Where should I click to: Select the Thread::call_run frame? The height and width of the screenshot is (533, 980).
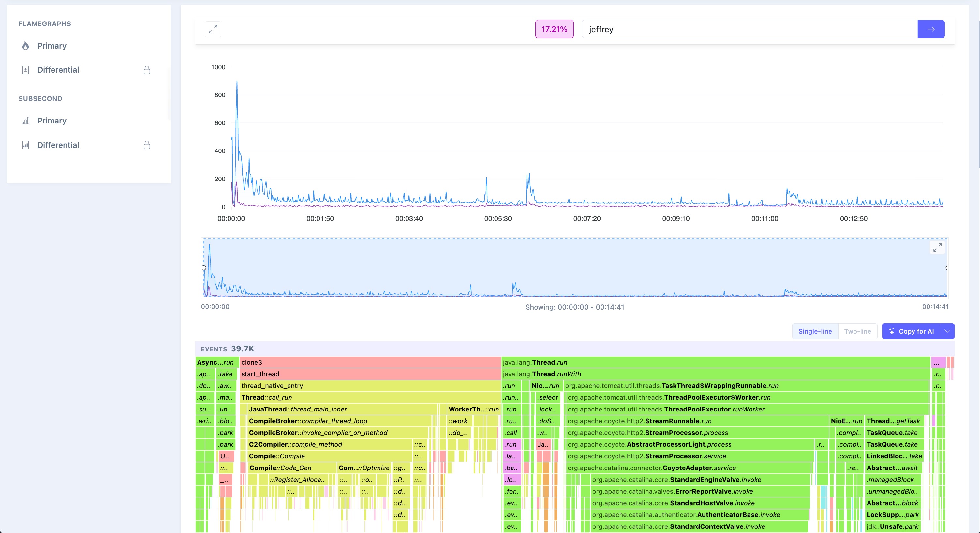pos(370,398)
